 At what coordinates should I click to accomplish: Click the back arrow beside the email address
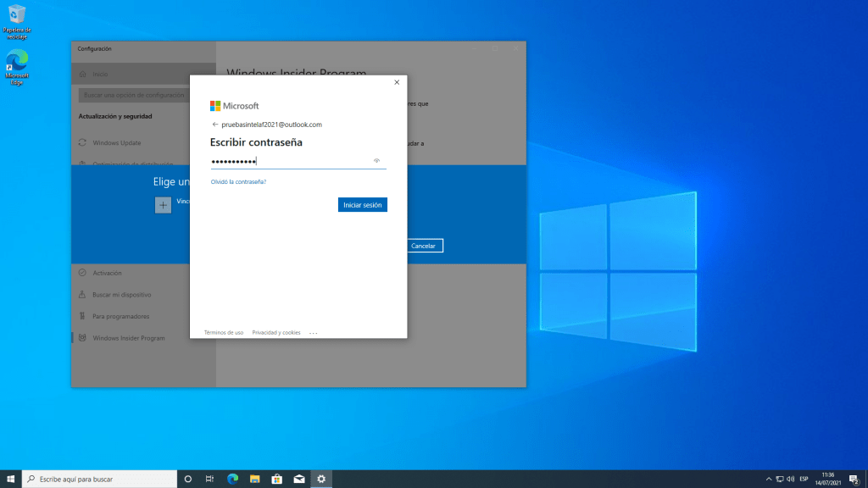[214, 125]
